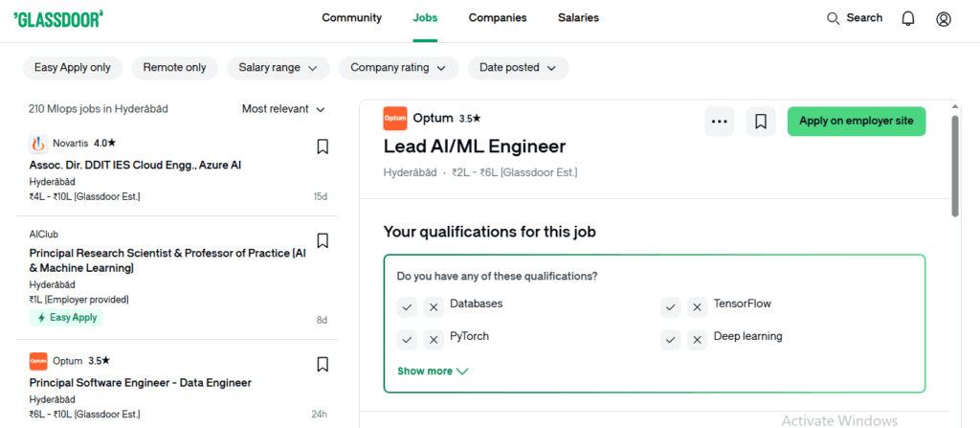Open the user profile icon
Image resolution: width=980 pixels, height=428 pixels.
944,18
